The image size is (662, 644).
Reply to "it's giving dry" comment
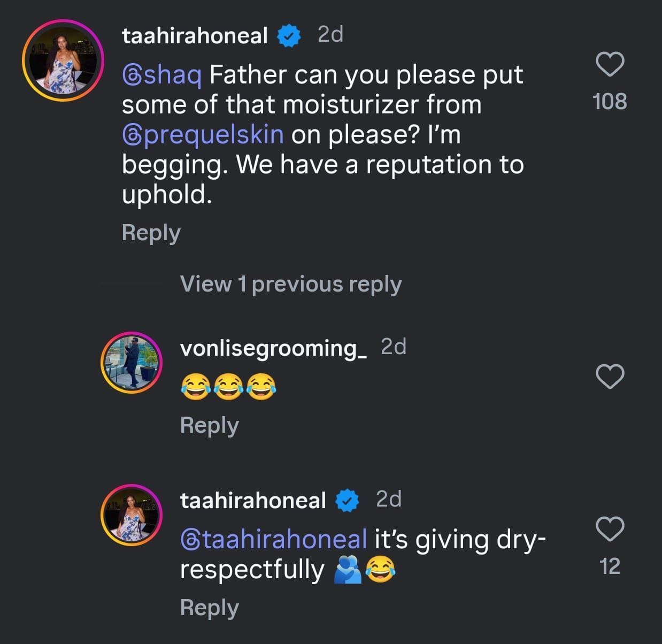tap(209, 608)
